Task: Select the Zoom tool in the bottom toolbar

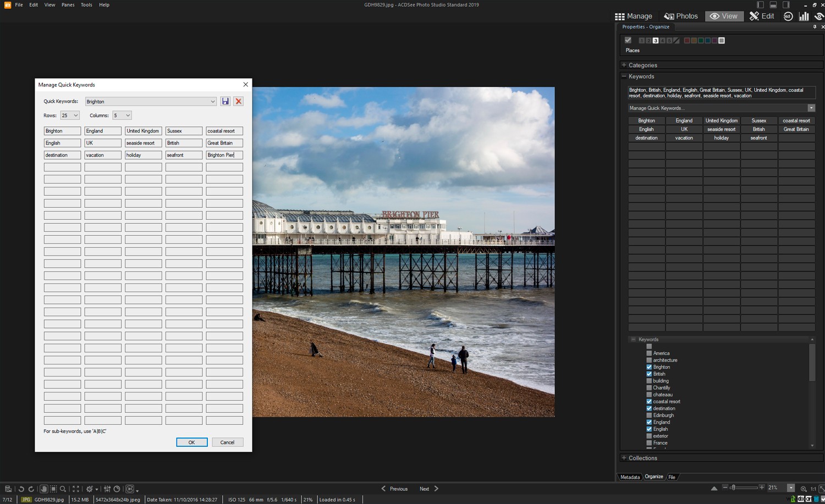Action: tap(63, 489)
